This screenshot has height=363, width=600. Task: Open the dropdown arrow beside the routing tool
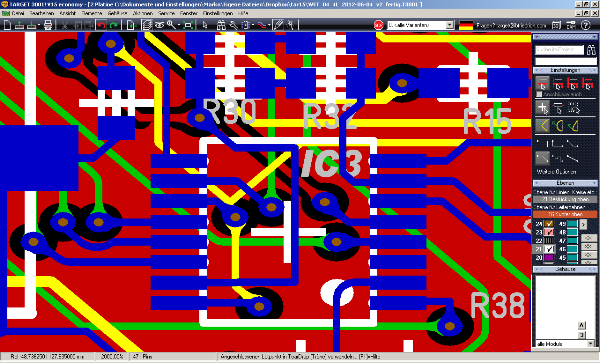(x=270, y=25)
